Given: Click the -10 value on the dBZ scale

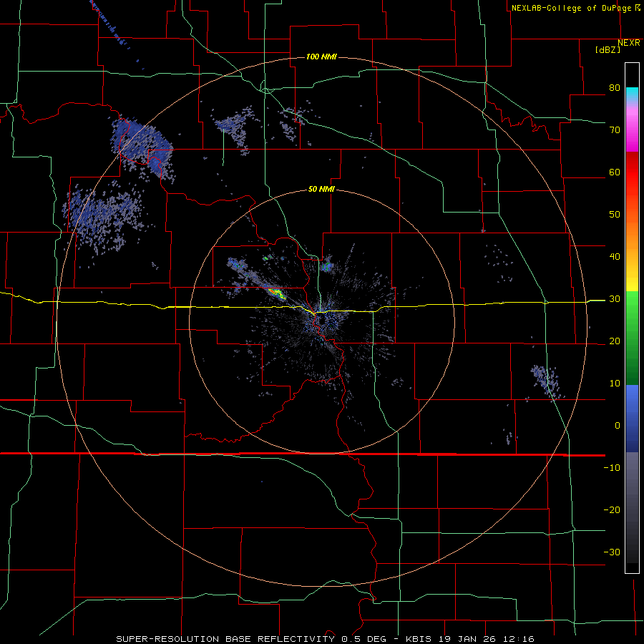Looking at the screenshot, I should [612, 468].
